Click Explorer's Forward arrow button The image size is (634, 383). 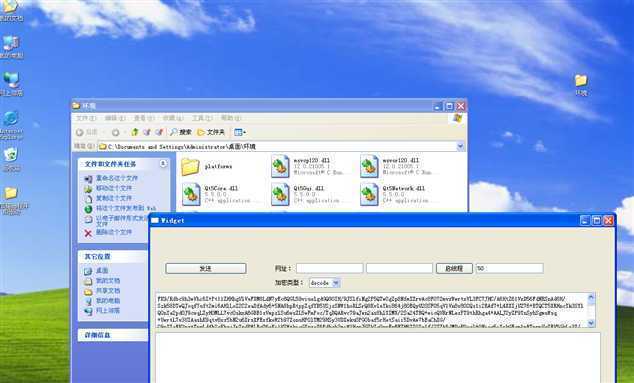click(115, 132)
